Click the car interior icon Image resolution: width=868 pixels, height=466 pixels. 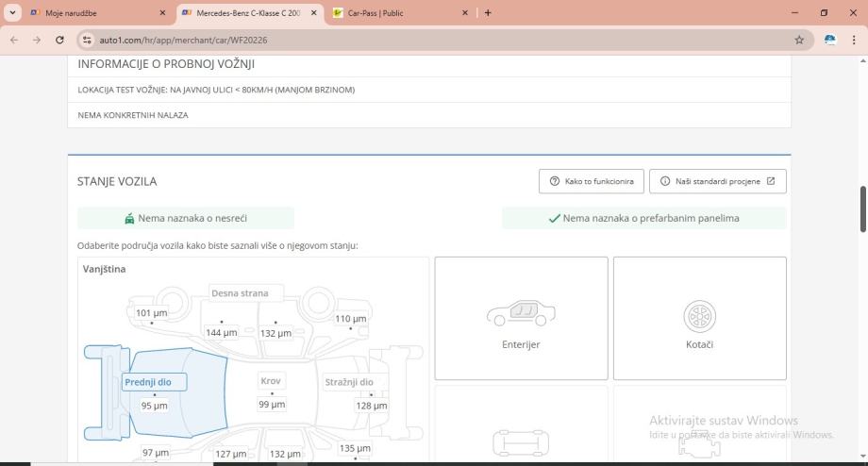click(521, 312)
